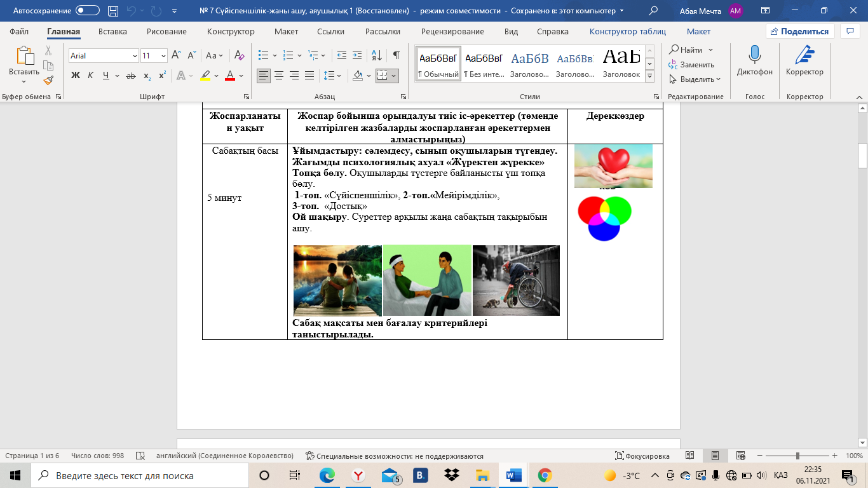
Task: Launch the Корректор editor tool
Action: [x=804, y=62]
